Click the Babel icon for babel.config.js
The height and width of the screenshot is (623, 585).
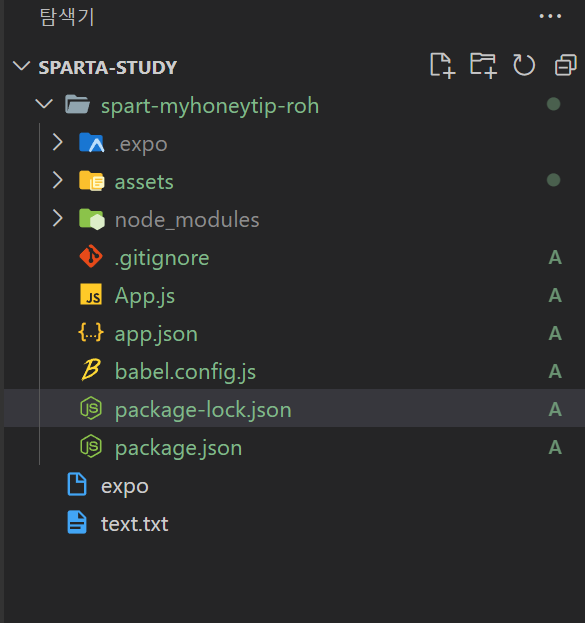pos(91,370)
